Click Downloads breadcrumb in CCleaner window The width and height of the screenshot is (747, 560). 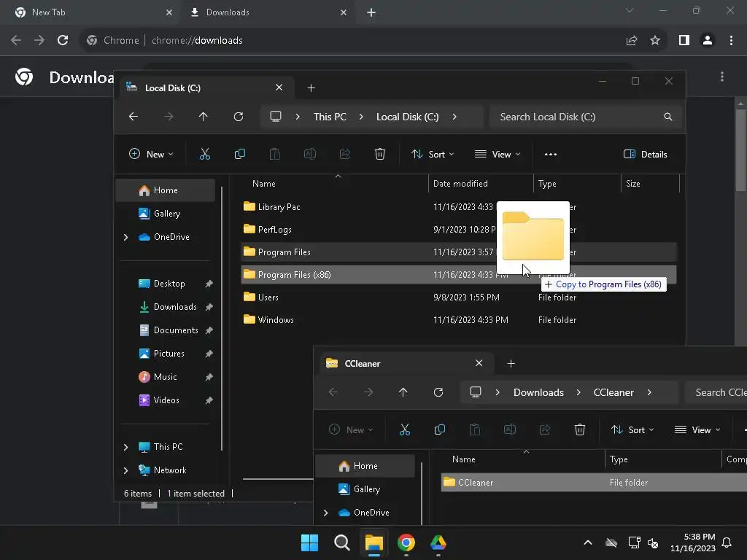[x=538, y=392]
